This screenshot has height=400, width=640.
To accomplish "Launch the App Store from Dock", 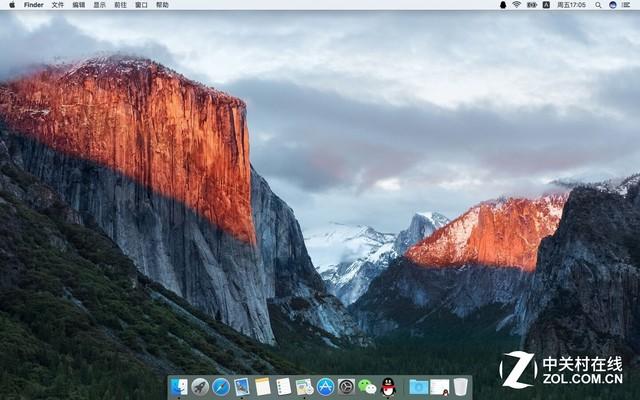I will point(325,387).
